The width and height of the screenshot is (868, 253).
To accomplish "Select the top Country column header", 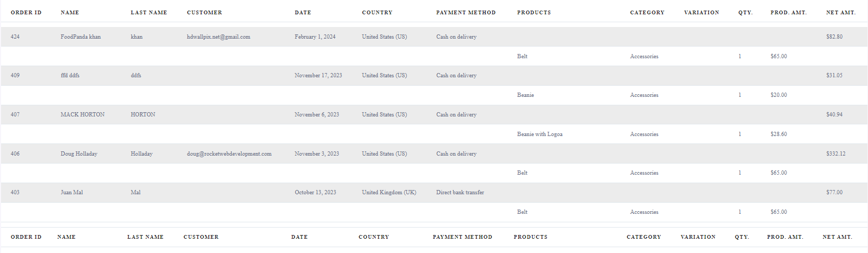I will tap(377, 12).
